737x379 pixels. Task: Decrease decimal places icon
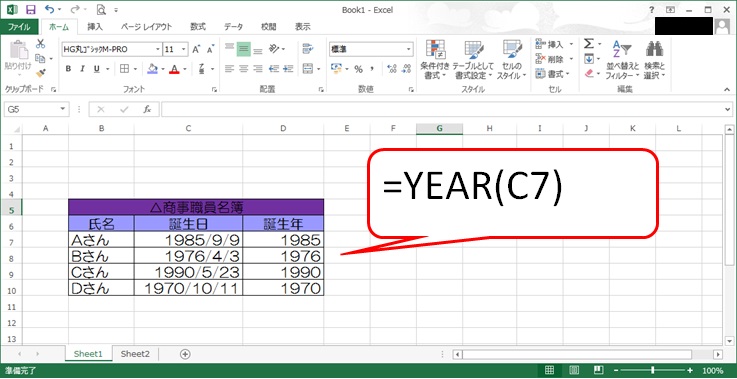click(406, 69)
